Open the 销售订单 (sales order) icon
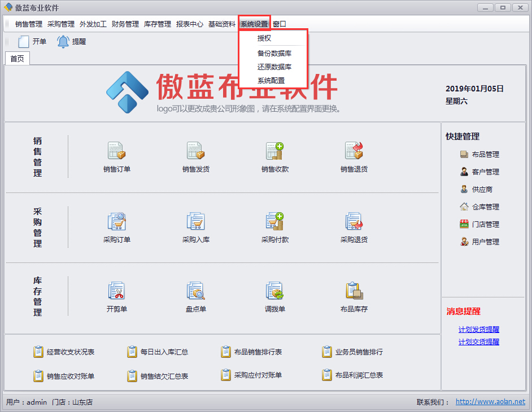The width and height of the screenshot is (532, 412). tap(116, 156)
